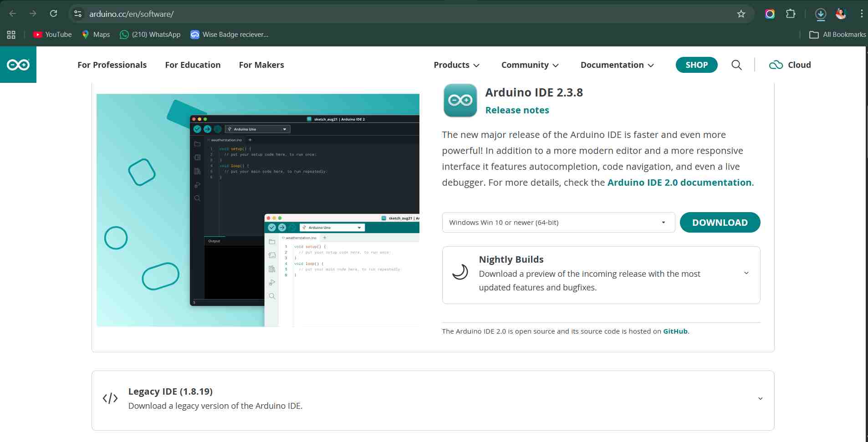Expand the Documentation dropdown menu
This screenshot has height=442, width=868.
tap(617, 65)
